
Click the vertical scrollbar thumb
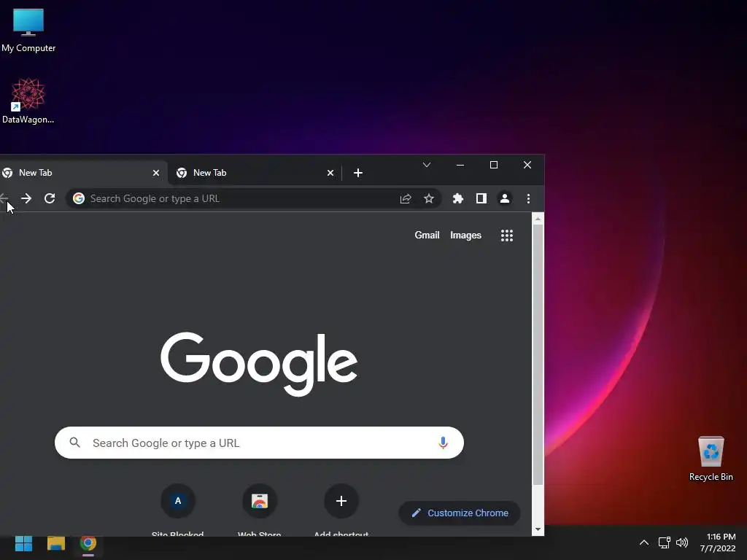pos(538,355)
